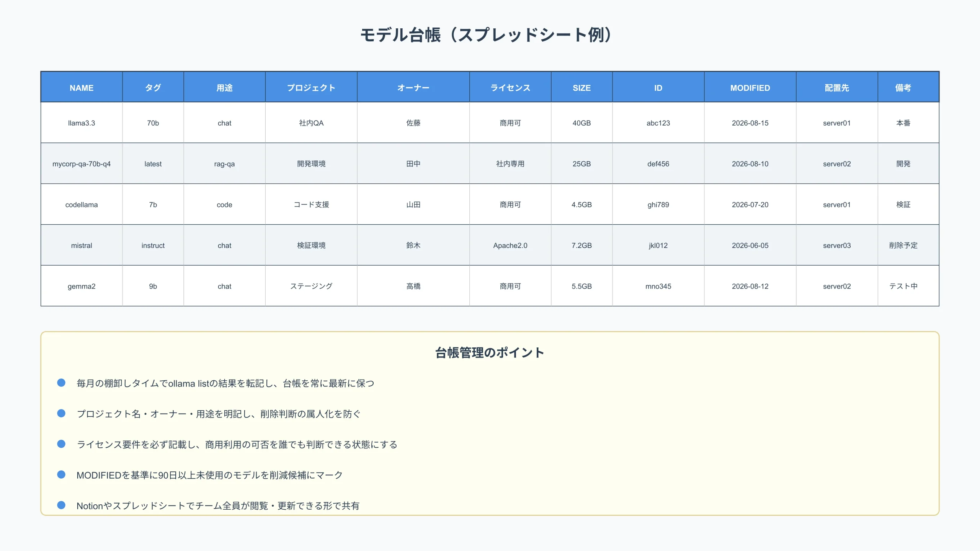980x551 pixels.
Task: Click the 2026-08-15 modified date
Action: tap(750, 123)
